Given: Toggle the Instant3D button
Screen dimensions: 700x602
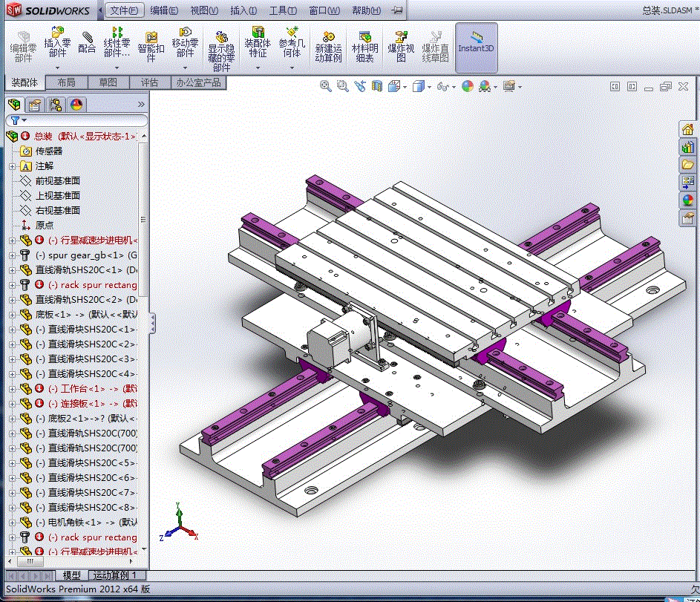Looking at the screenshot, I should (x=476, y=48).
